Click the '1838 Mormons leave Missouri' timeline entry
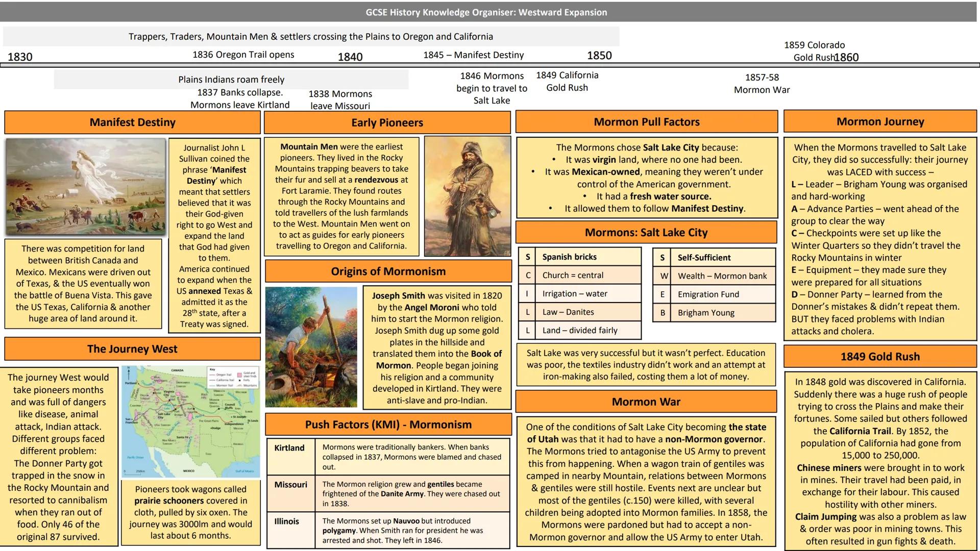The width and height of the screenshot is (980, 551). (340, 99)
